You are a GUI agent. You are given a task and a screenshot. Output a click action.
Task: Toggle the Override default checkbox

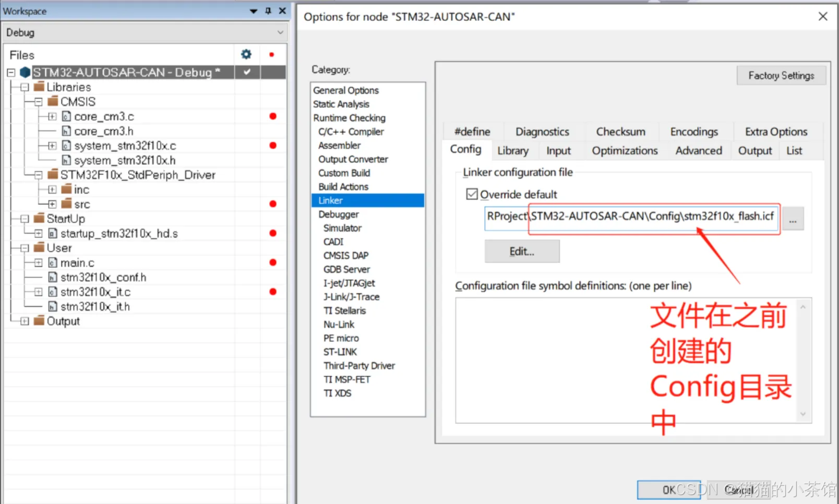coord(472,194)
